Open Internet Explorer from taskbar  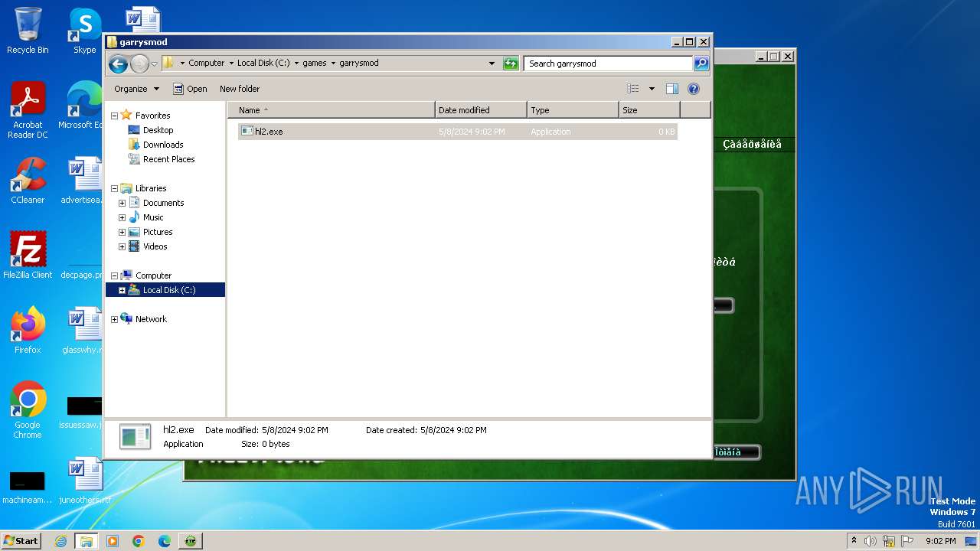coord(61,541)
